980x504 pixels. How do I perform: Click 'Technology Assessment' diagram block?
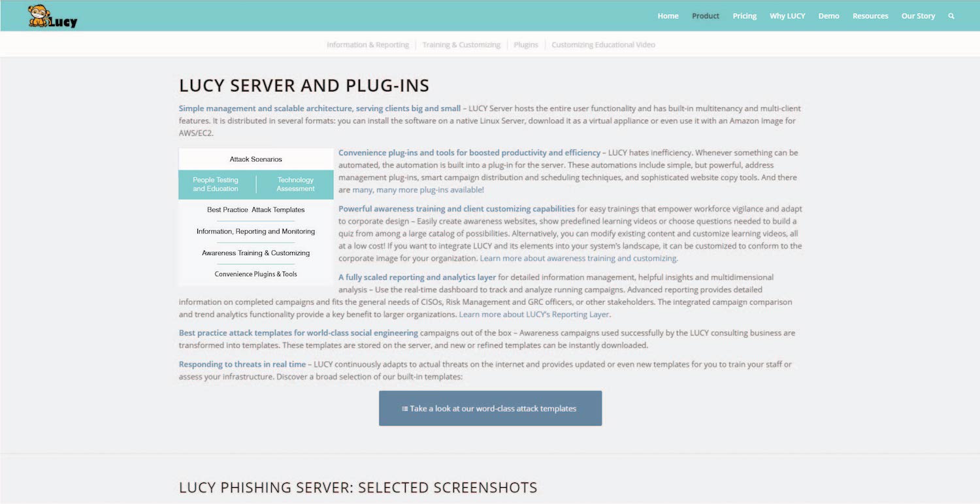coord(295,184)
